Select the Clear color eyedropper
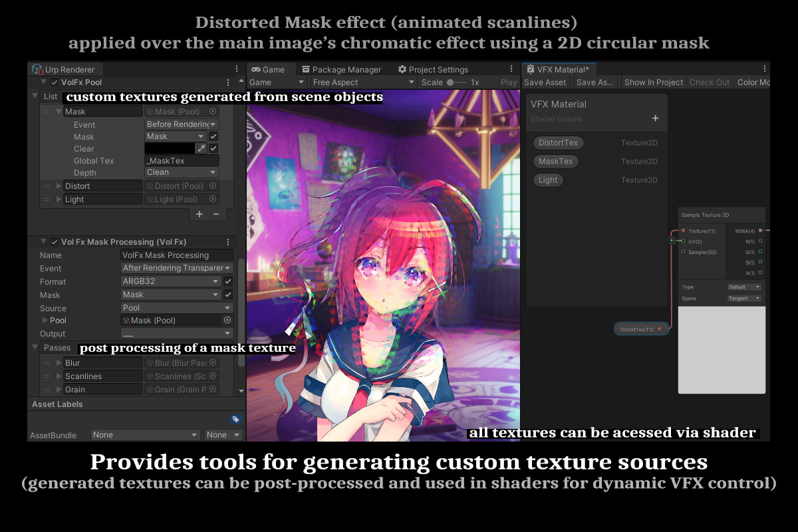 (x=201, y=148)
